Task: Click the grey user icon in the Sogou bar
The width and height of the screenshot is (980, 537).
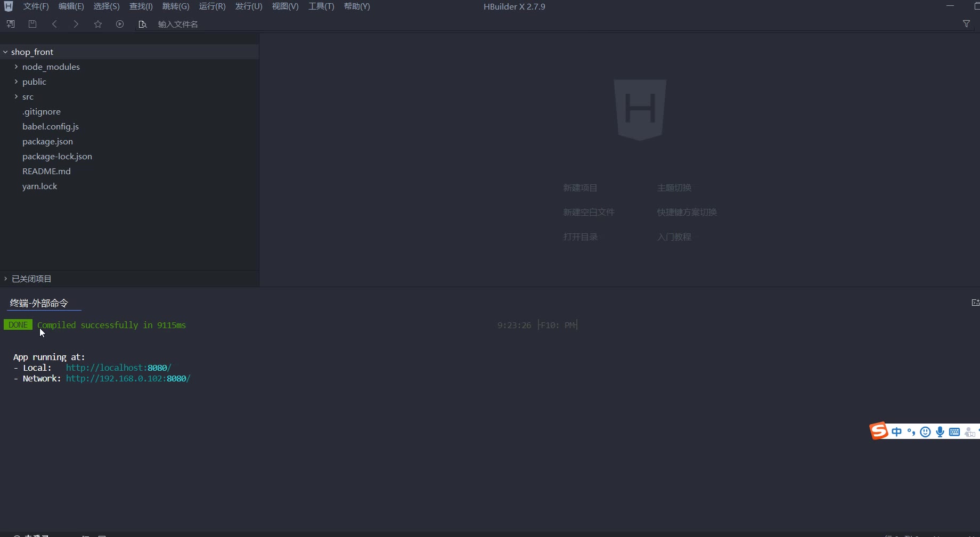Action: point(970,432)
